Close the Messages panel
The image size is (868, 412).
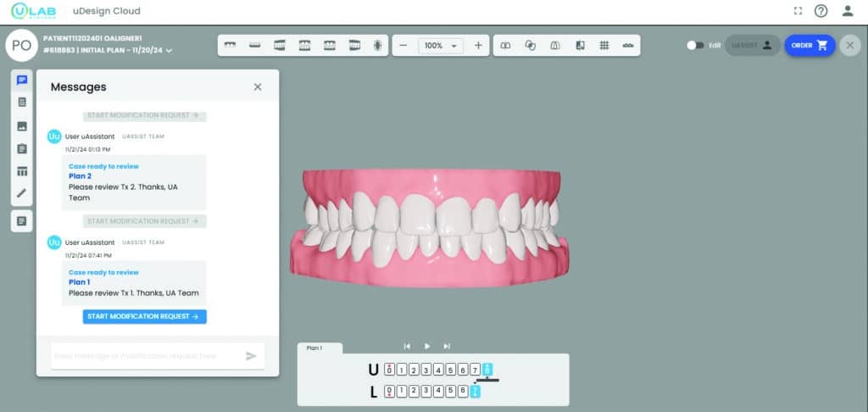tap(258, 86)
